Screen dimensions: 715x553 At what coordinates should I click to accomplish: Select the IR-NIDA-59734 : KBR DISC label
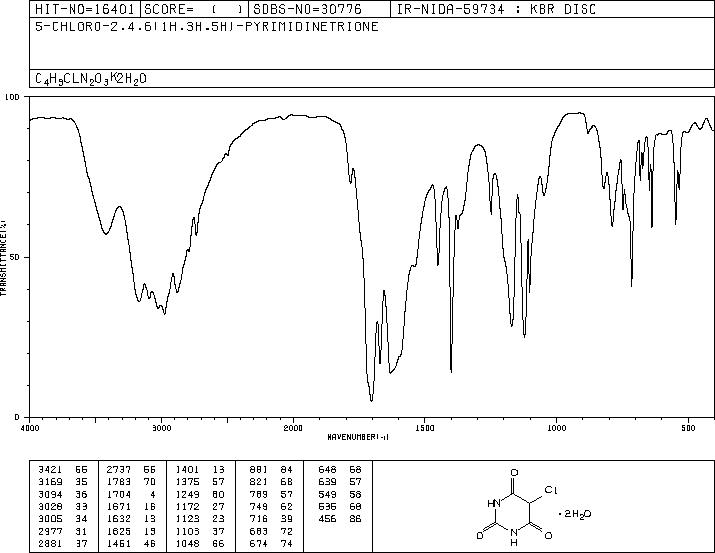pyautogui.click(x=496, y=9)
